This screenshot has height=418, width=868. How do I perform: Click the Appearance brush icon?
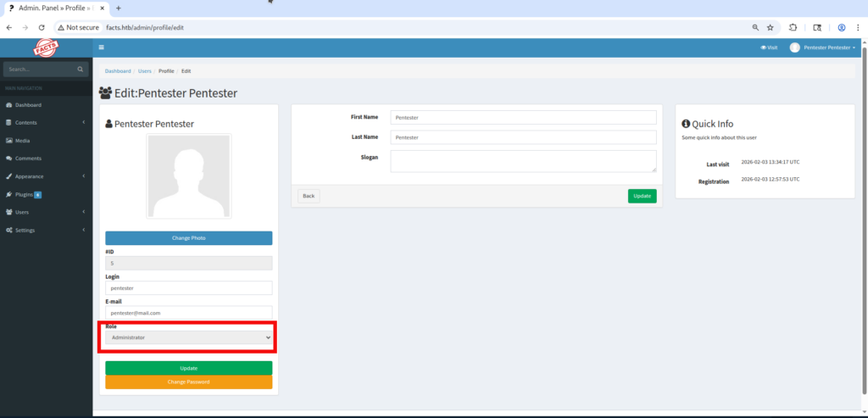point(8,176)
